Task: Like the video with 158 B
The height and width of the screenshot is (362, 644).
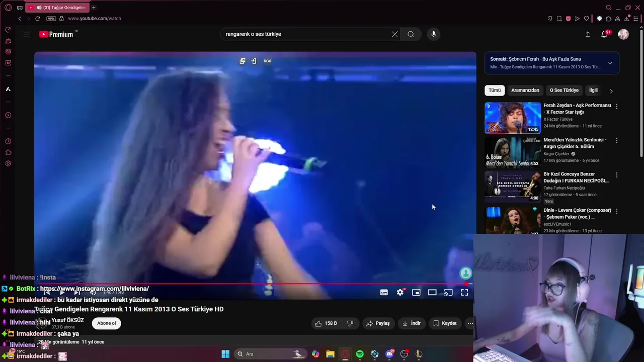Action: [x=326, y=323]
